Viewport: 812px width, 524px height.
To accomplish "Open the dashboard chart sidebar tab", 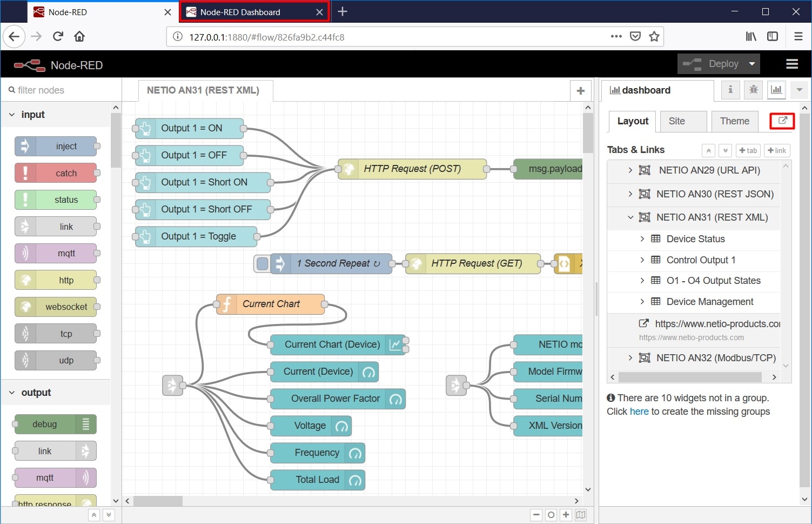I will coord(776,90).
